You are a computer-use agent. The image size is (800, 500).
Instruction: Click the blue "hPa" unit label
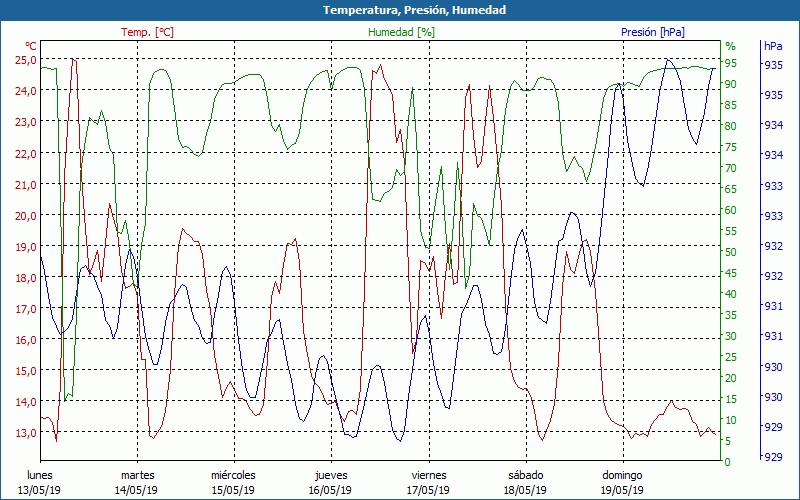click(x=773, y=46)
